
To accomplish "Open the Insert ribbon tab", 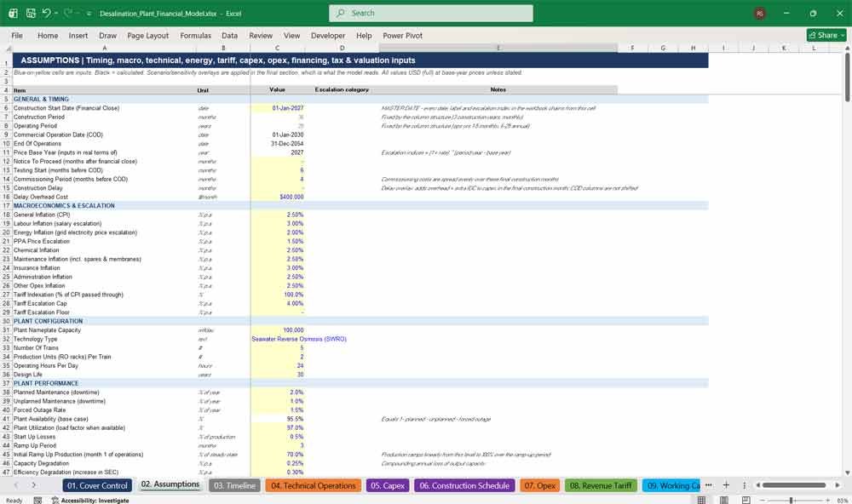I will 78,35.
